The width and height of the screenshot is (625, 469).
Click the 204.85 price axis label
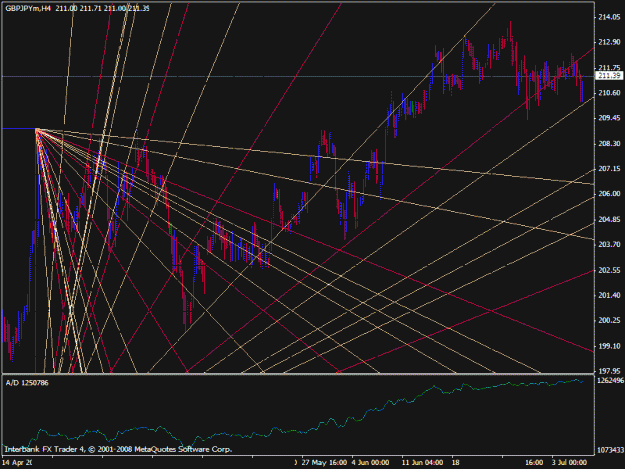[x=609, y=219]
